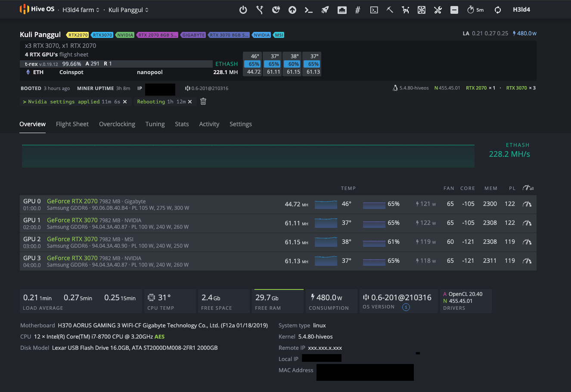Open the run command prompt icon
The image size is (571, 392).
pos(308,10)
